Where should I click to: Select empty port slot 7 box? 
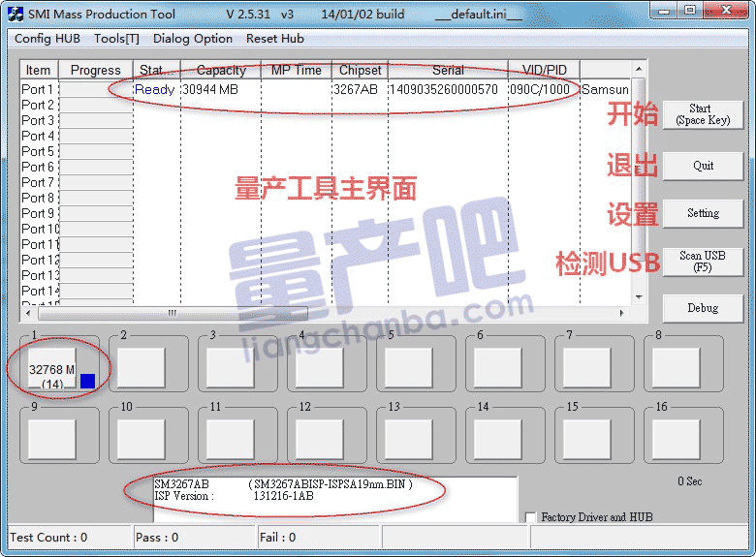pyautogui.click(x=586, y=367)
